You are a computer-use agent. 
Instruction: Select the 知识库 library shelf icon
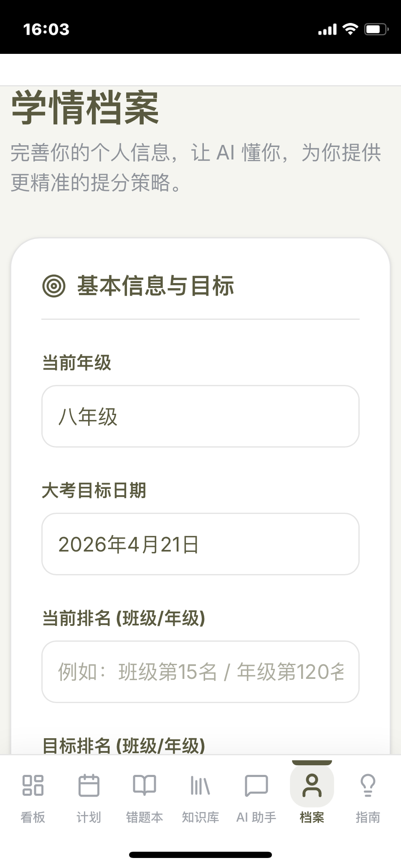click(200, 785)
